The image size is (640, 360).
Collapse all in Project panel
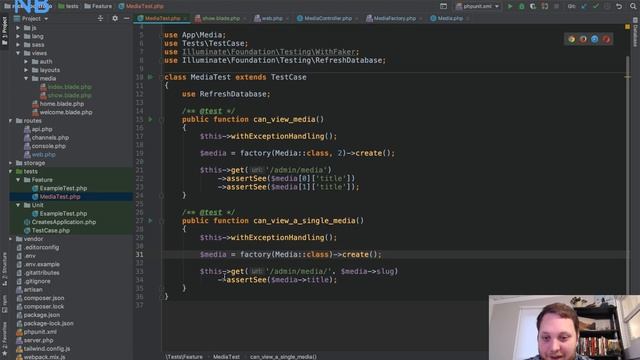(100, 18)
